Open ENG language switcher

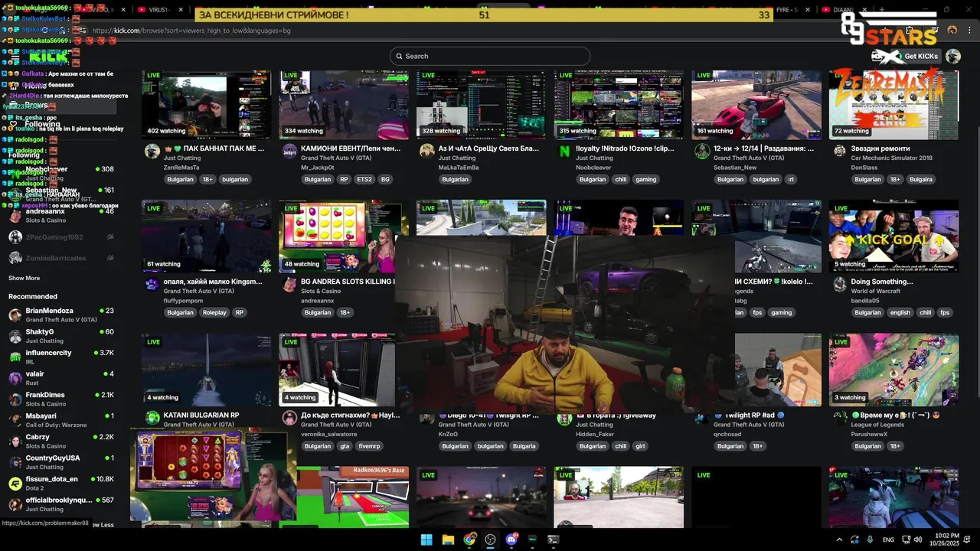(x=888, y=540)
